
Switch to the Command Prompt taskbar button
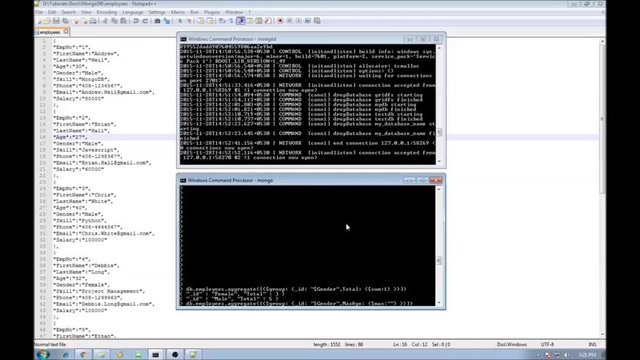tap(156, 355)
